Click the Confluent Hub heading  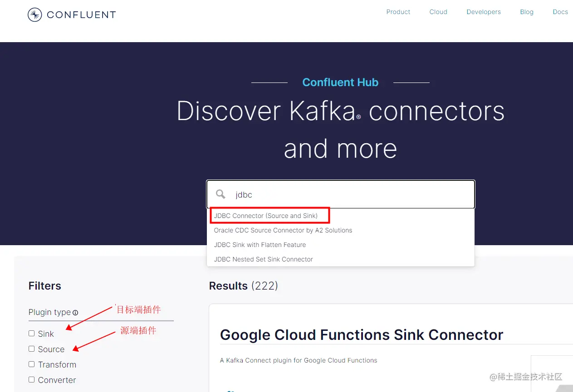coord(340,82)
